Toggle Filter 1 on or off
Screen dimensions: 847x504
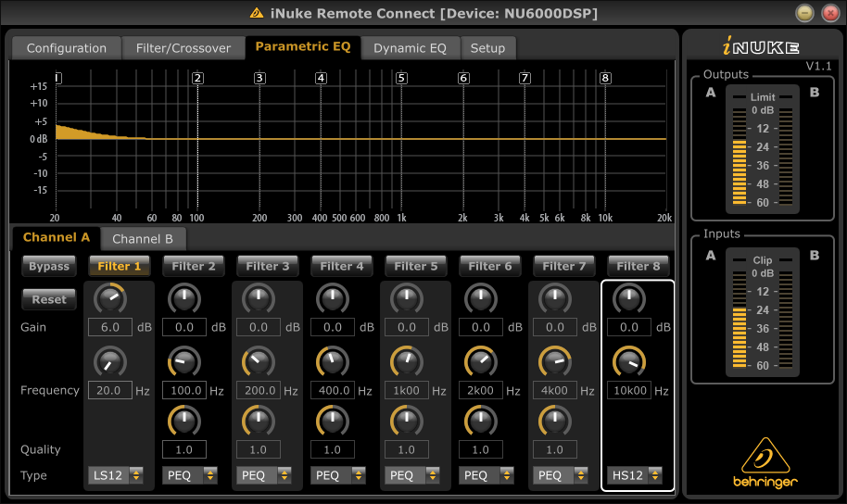pyautogui.click(x=120, y=266)
